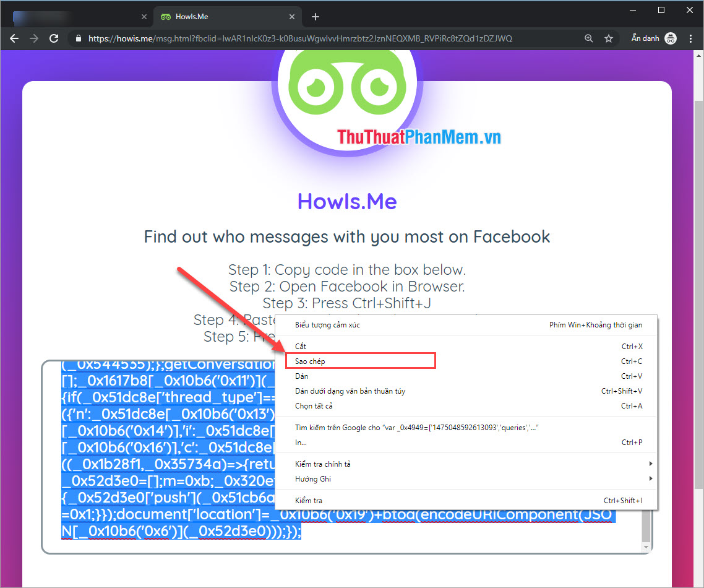Expand the Hướng Ghi submenu
This screenshot has width=704, height=588.
point(313,478)
